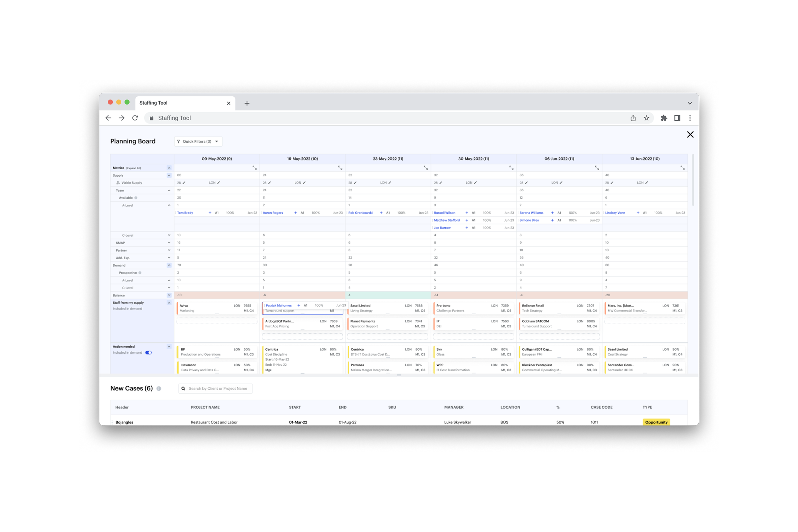Click info icon beside Available row
The width and height of the screenshot is (798, 532).
click(x=136, y=198)
